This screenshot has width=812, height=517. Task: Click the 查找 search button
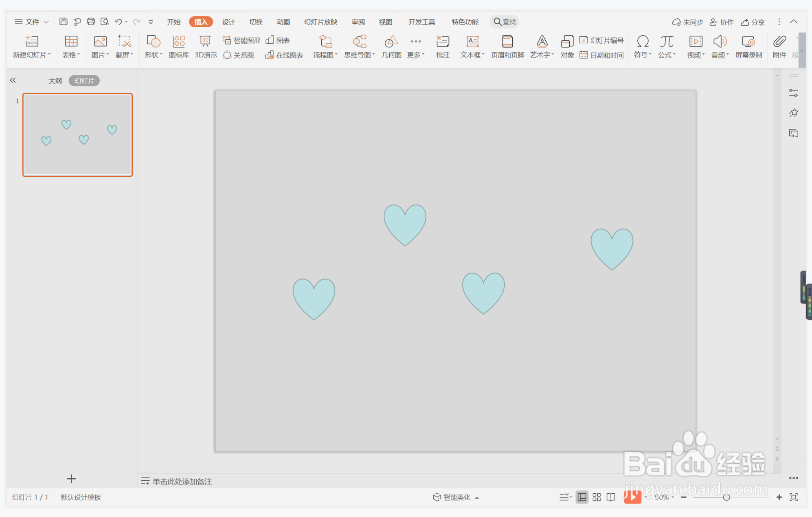tap(505, 22)
